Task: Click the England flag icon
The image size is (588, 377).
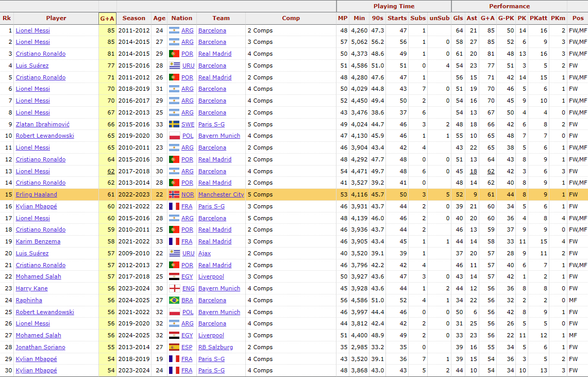Action: [x=174, y=288]
